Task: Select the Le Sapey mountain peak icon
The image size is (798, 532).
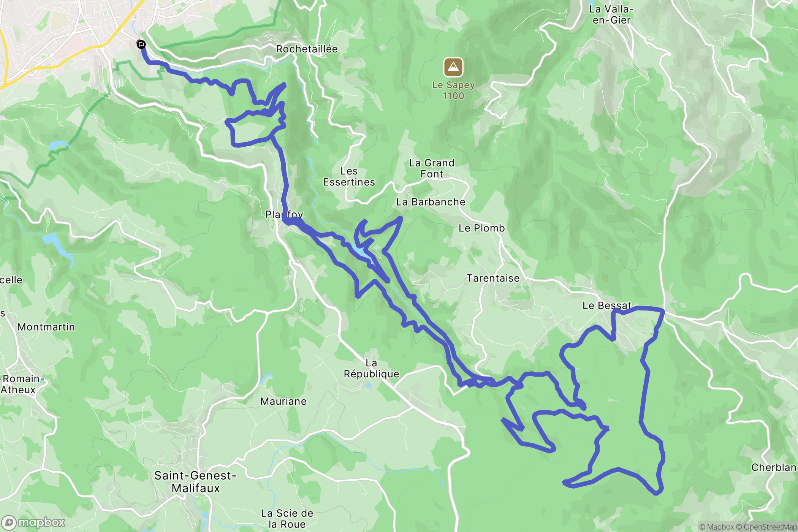Action: pyautogui.click(x=453, y=67)
